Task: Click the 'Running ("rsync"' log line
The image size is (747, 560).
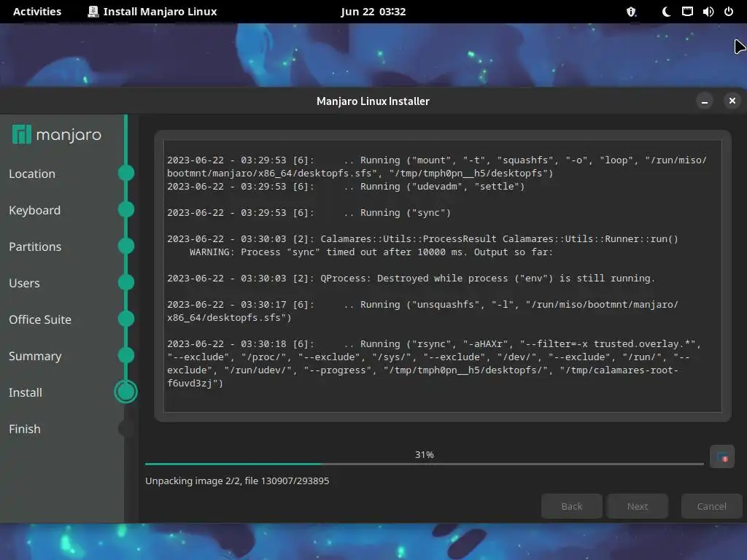Action: [x=434, y=363]
